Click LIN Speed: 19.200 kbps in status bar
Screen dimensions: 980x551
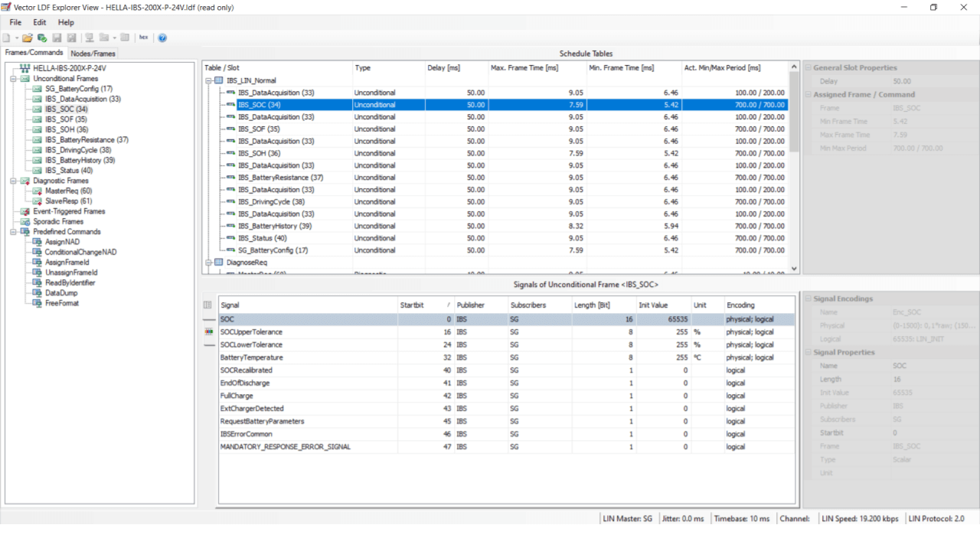coord(859,519)
